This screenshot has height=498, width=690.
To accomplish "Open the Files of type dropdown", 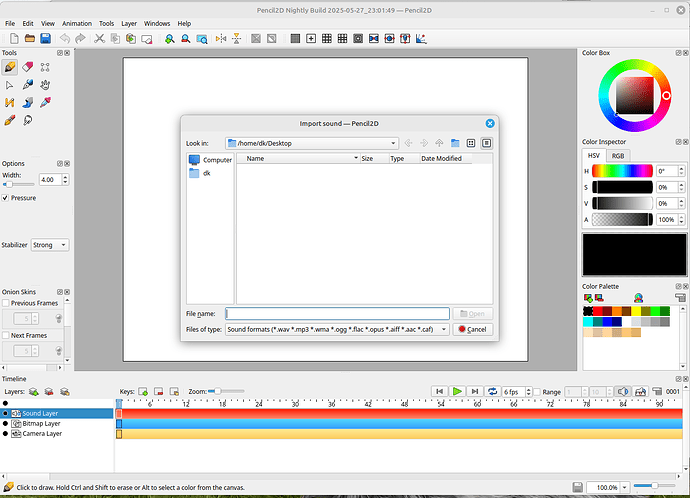I will (337, 330).
